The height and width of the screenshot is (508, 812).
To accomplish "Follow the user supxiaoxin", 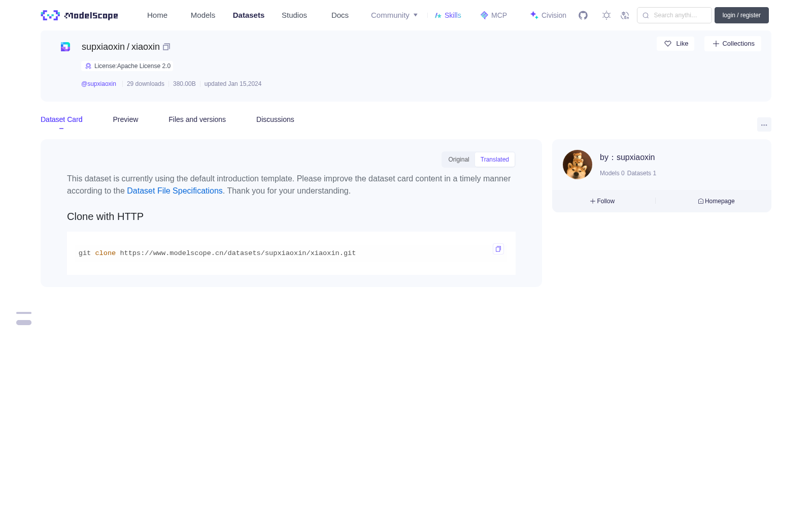I will point(602,201).
